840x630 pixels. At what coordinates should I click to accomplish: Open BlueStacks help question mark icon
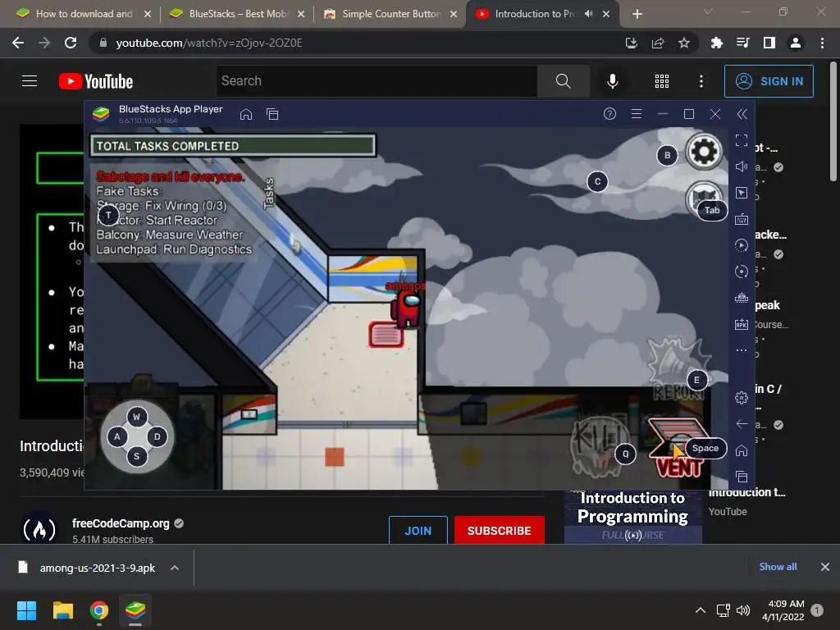coord(609,113)
